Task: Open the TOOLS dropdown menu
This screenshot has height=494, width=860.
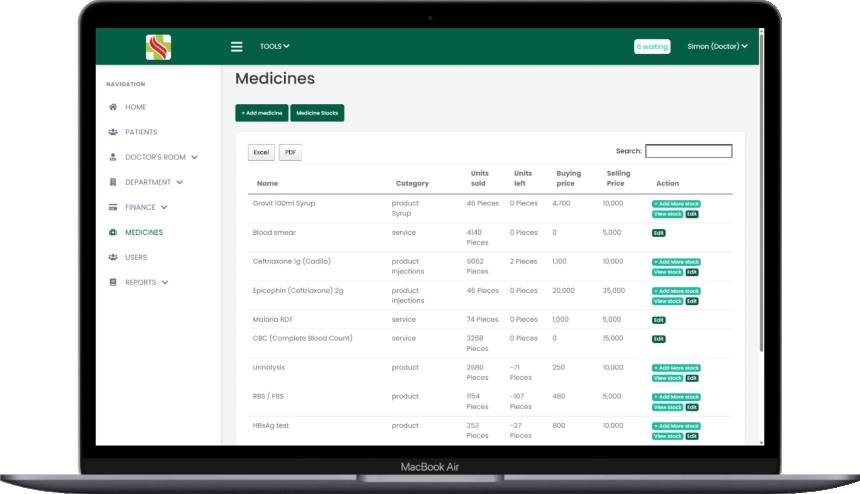Action: click(274, 46)
